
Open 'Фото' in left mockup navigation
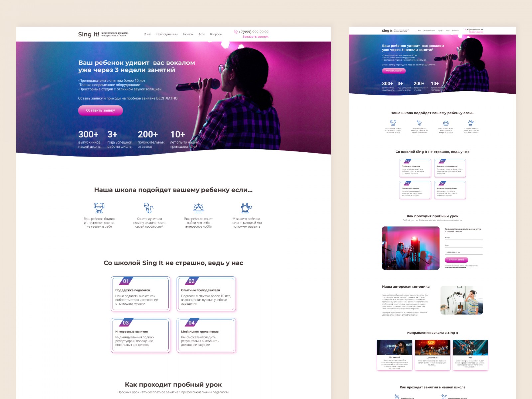coord(202,34)
